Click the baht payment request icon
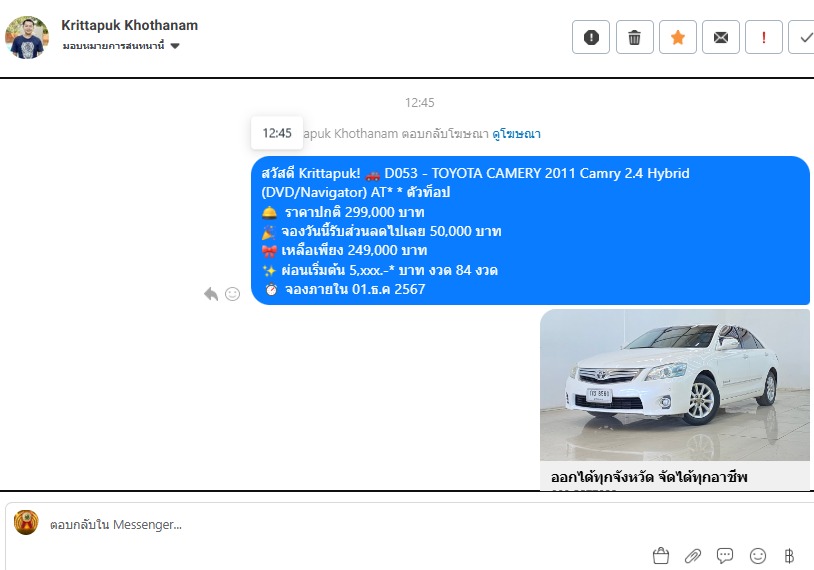 point(789,556)
